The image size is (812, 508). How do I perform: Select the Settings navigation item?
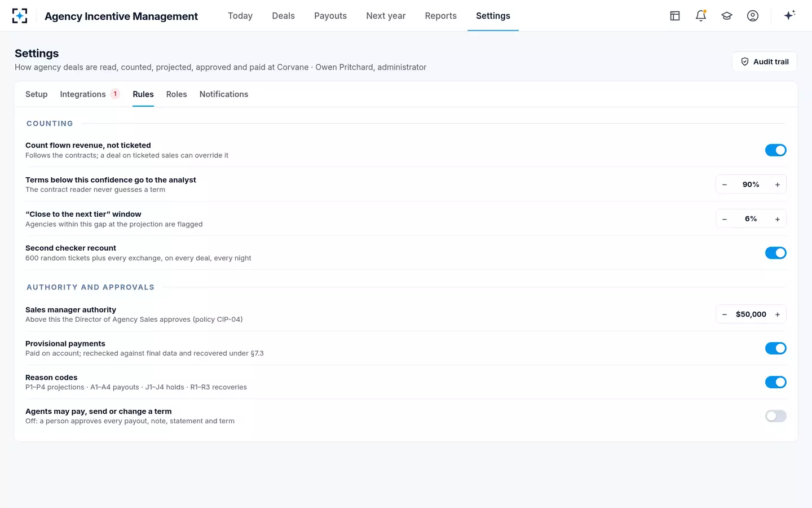tap(493, 16)
